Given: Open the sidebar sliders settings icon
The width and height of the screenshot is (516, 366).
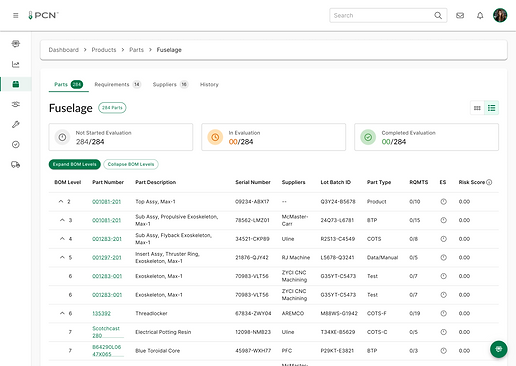Looking at the screenshot, I should tap(16, 104).
